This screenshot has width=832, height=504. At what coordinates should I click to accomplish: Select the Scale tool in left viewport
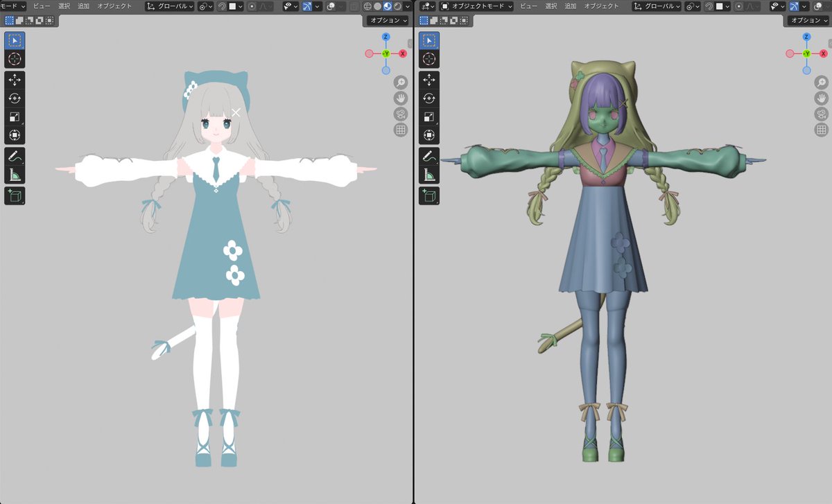coord(15,116)
